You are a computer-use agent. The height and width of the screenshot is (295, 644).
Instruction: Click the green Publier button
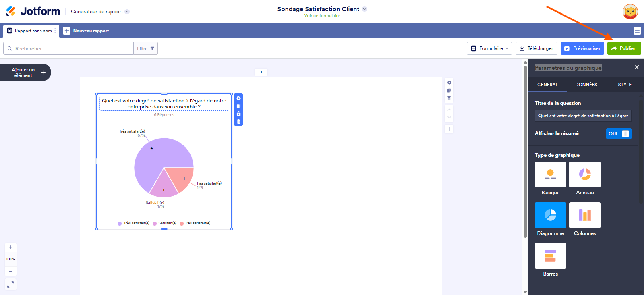[624, 48]
